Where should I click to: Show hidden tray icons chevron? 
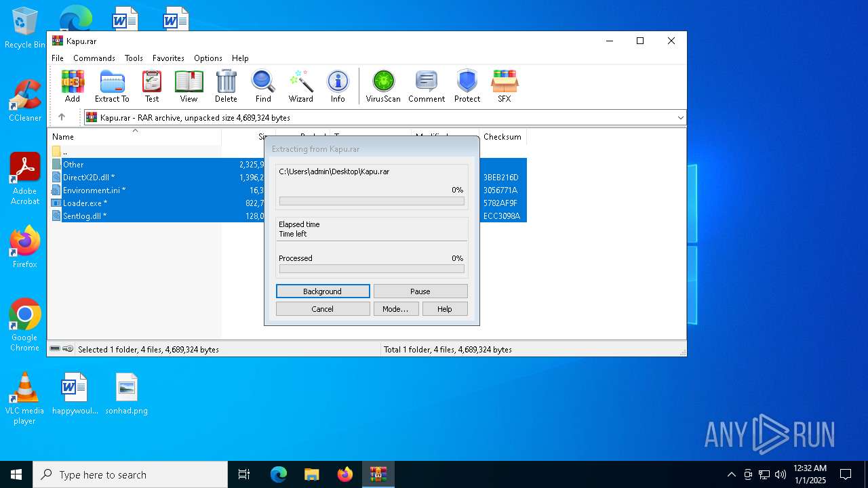[731, 474]
